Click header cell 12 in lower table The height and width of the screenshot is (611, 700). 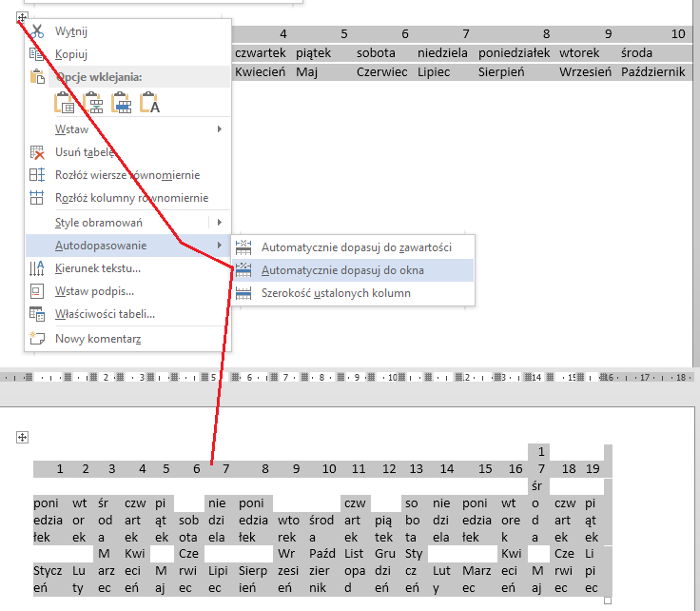pos(389,468)
